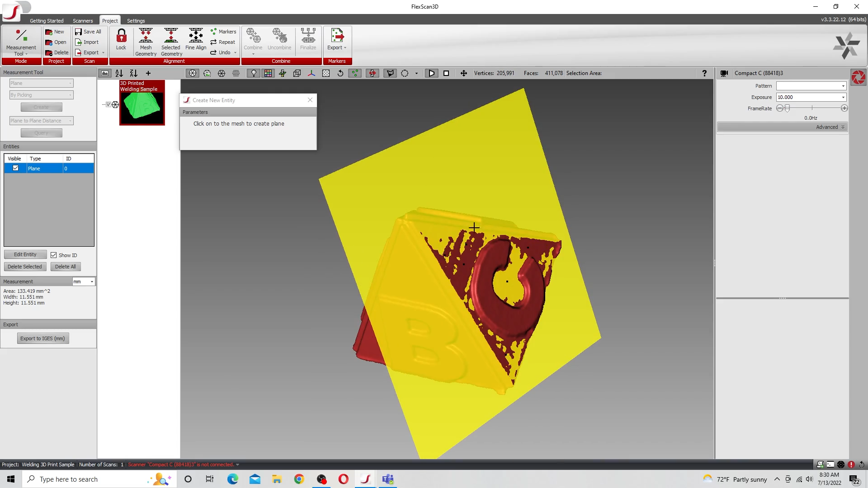Click the Open project icon
Image resolution: width=868 pixels, height=488 pixels.
pos(56,42)
